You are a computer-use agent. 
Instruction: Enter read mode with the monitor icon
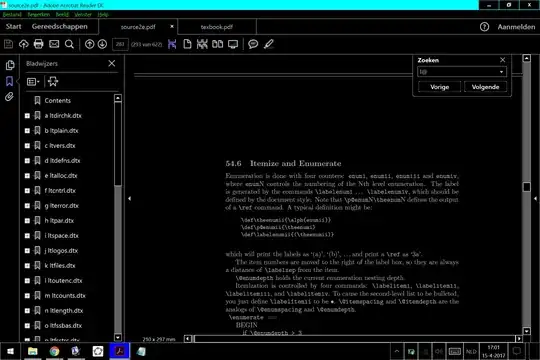(x=233, y=44)
